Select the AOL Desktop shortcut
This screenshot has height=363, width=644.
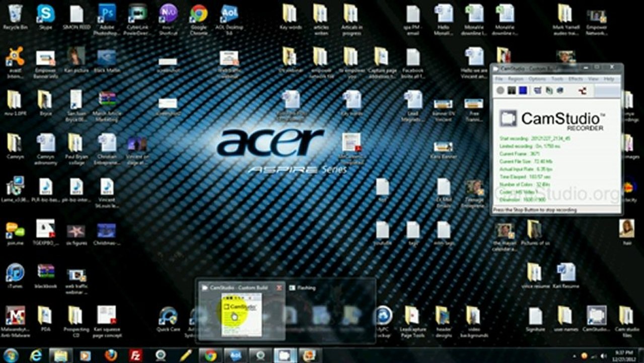coord(230,19)
